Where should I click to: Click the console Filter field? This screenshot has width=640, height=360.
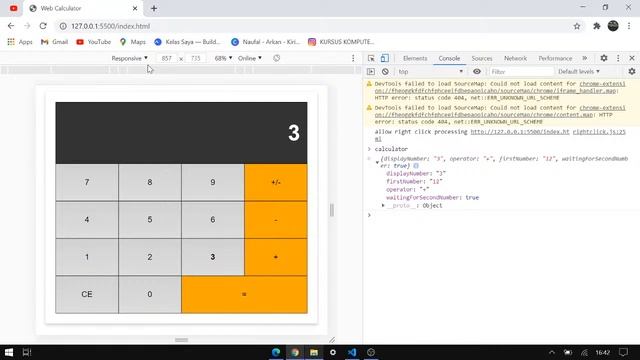(x=521, y=71)
